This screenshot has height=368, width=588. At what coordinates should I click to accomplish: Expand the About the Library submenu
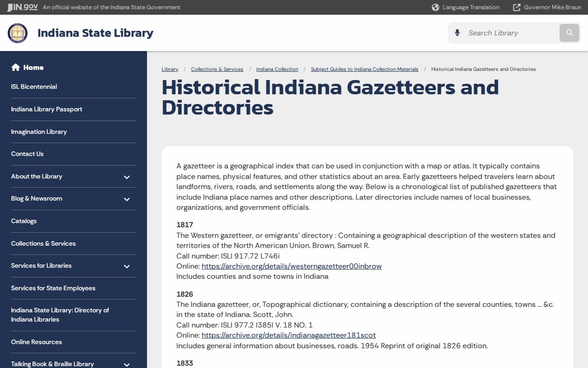coord(127,177)
